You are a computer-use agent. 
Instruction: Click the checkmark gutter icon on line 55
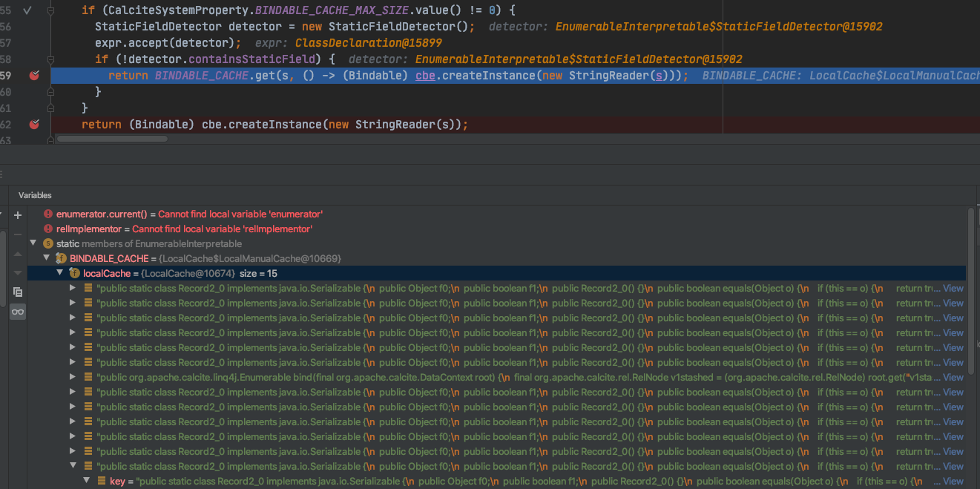tap(27, 11)
